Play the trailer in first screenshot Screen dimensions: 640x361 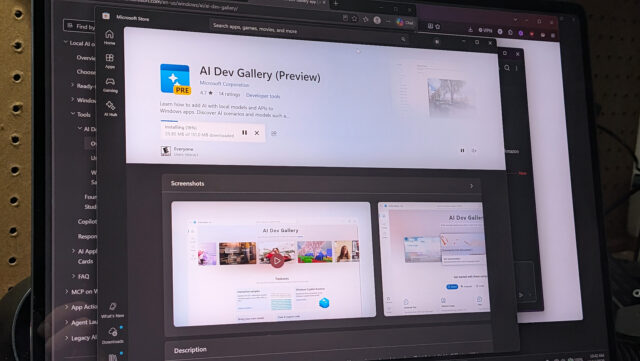click(277, 260)
